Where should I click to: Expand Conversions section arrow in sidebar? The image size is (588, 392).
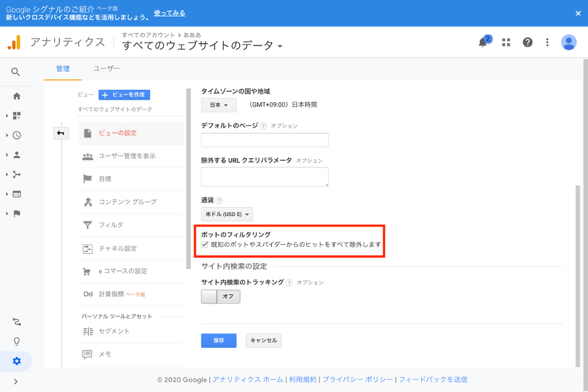coord(7,214)
